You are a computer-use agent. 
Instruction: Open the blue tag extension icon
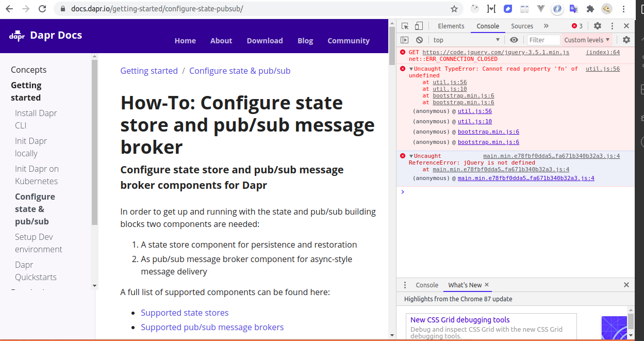pyautogui.click(x=508, y=9)
